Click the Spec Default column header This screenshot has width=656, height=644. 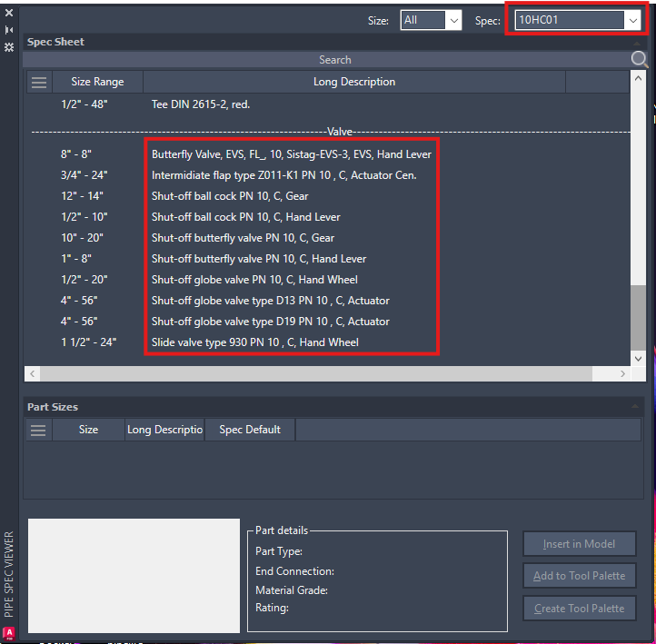coord(250,430)
